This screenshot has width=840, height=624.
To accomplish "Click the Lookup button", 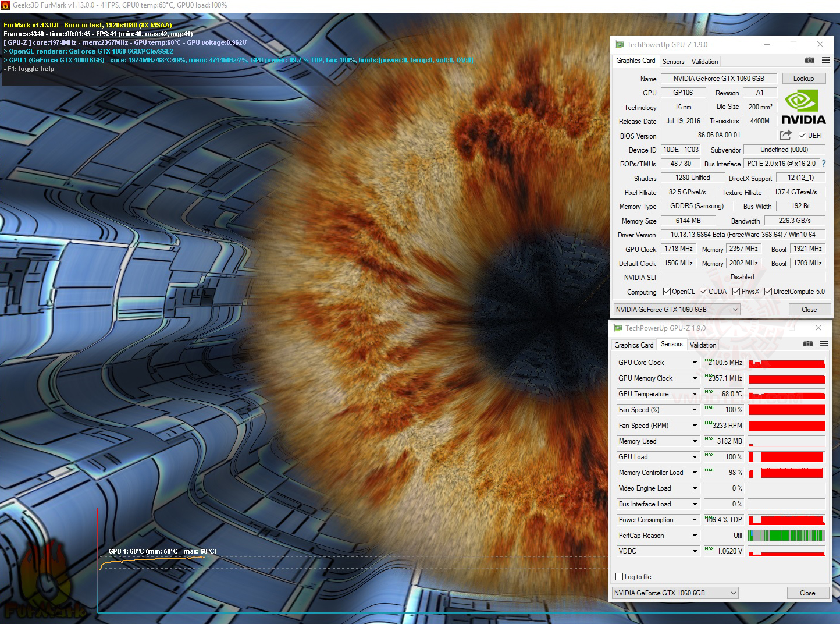I will point(804,78).
